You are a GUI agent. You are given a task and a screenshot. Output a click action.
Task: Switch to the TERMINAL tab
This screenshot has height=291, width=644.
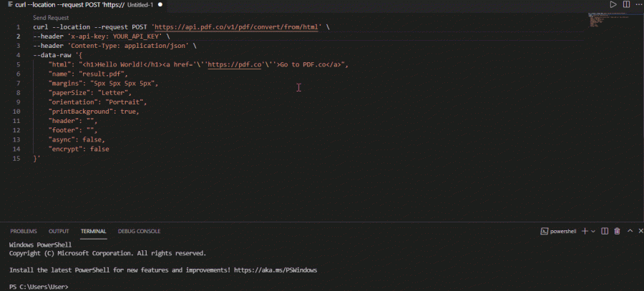(93, 231)
